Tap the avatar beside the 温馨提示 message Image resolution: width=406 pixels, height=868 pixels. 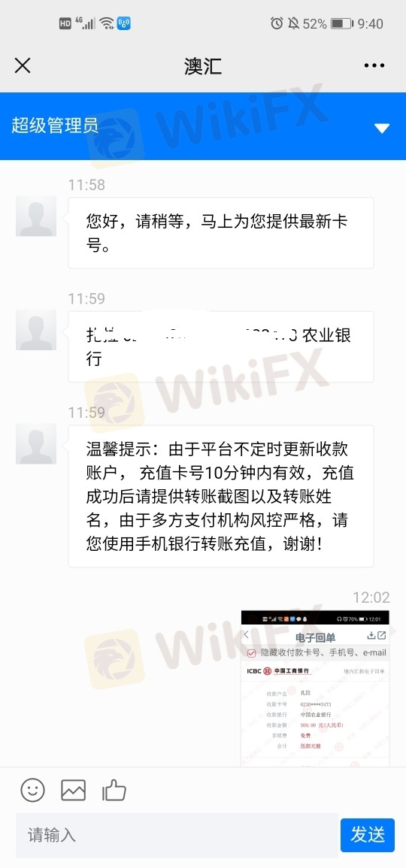pyautogui.click(x=36, y=444)
